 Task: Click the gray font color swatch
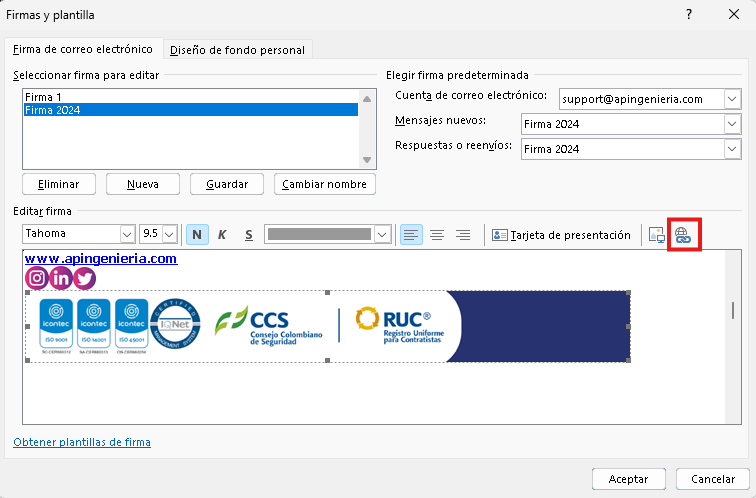(x=319, y=234)
